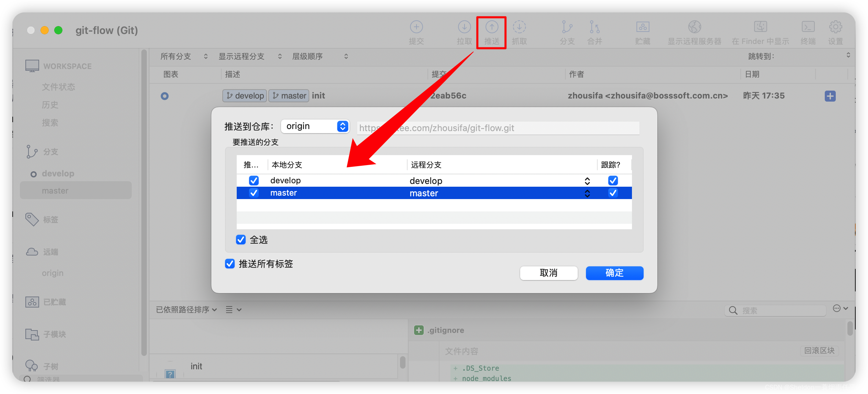Toggle tracking checkbox for master row
This screenshot has width=868, height=394.
[613, 193]
